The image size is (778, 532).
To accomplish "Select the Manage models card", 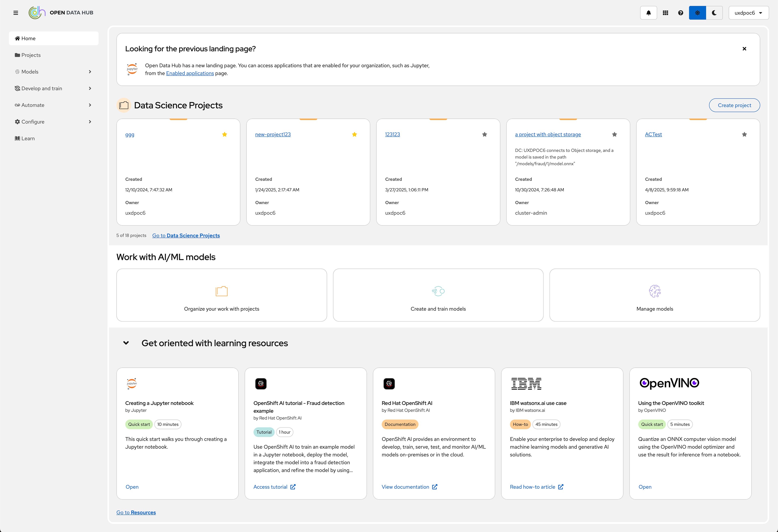I will [654, 295].
